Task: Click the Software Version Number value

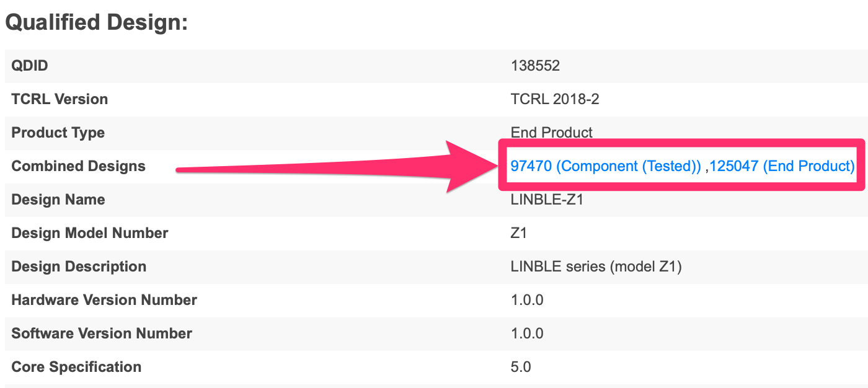Action: [x=527, y=333]
